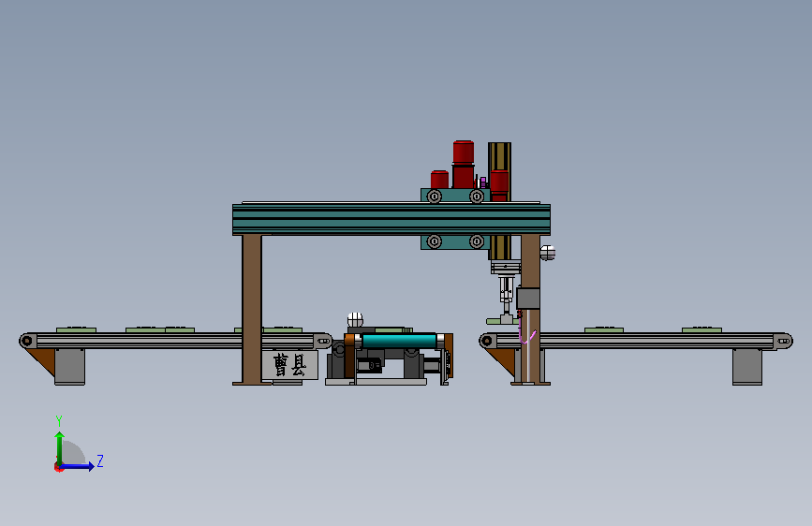This screenshot has width=812, height=526.
Task: Click the blue Z axis arrow
Action: 77,466
